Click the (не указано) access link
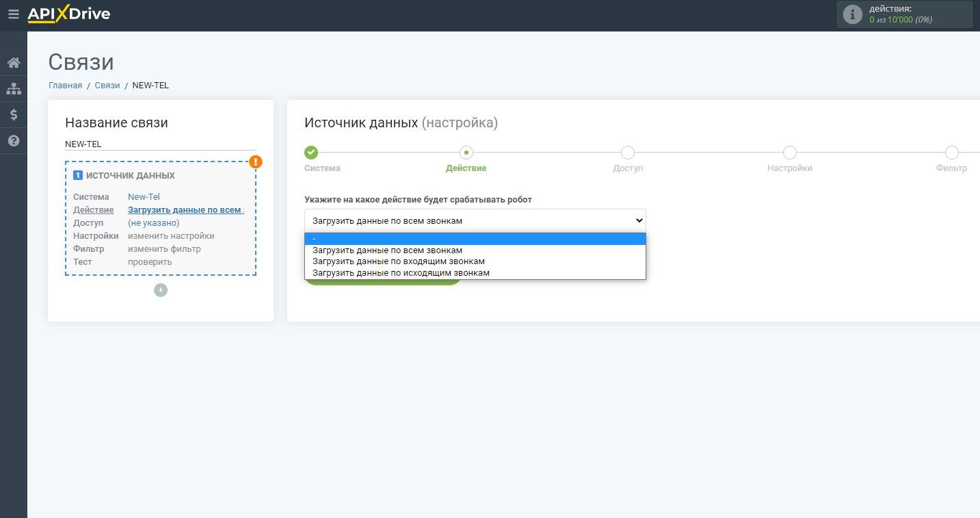The height and width of the screenshot is (518, 980). (154, 223)
